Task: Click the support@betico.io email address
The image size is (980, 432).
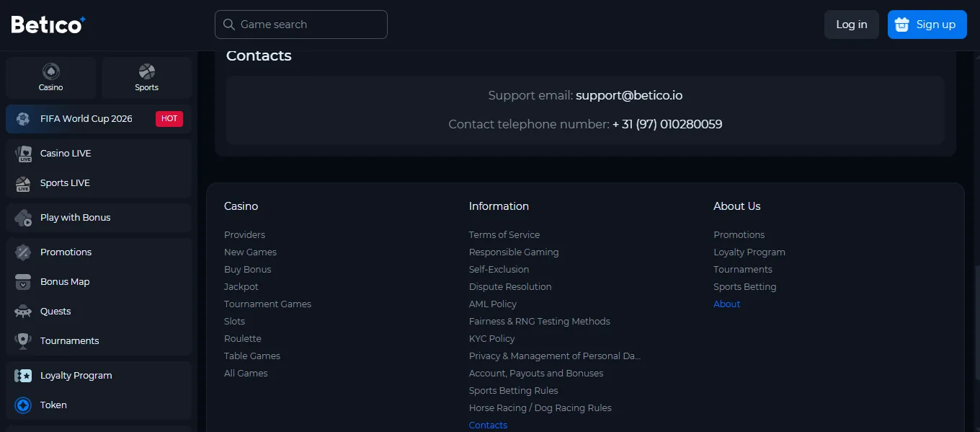Action: click(629, 95)
